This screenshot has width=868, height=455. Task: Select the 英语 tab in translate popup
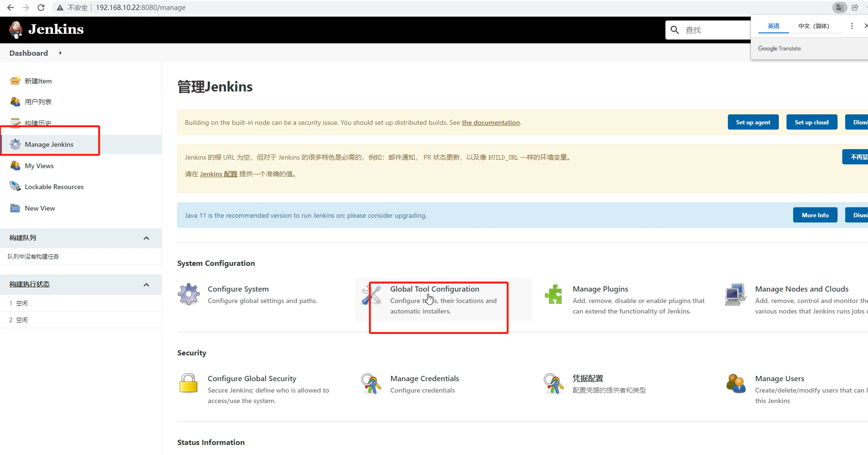(x=774, y=26)
